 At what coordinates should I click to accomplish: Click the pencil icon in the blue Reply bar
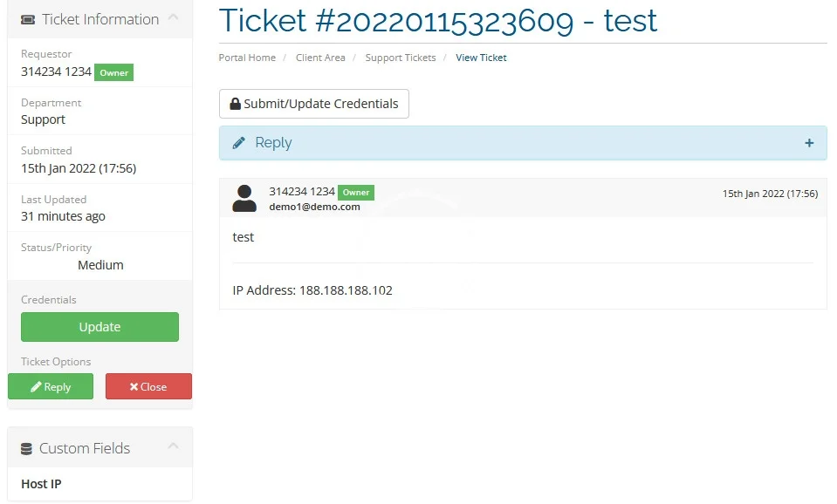click(x=238, y=143)
